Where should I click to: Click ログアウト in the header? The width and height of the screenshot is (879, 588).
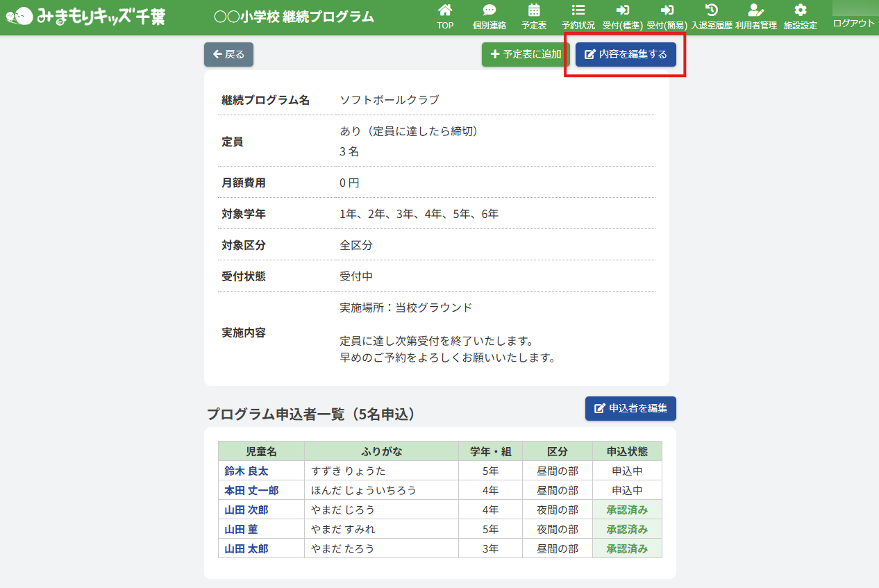pos(853,23)
